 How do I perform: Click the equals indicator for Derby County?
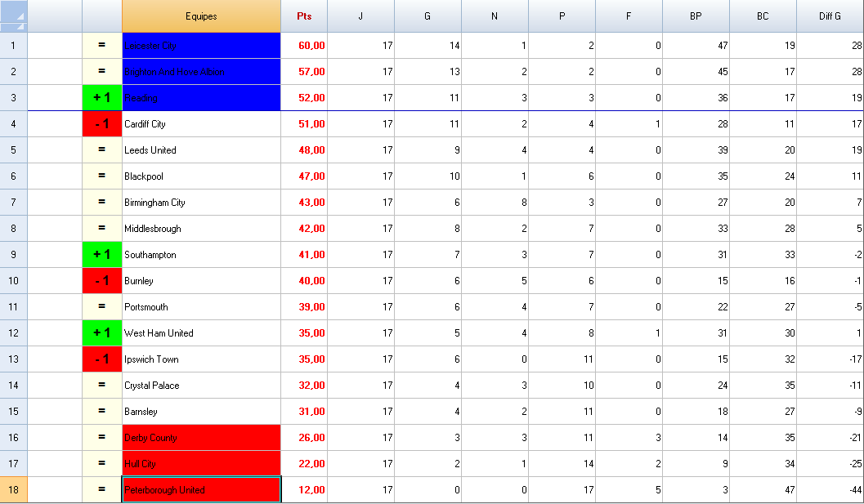(x=102, y=437)
